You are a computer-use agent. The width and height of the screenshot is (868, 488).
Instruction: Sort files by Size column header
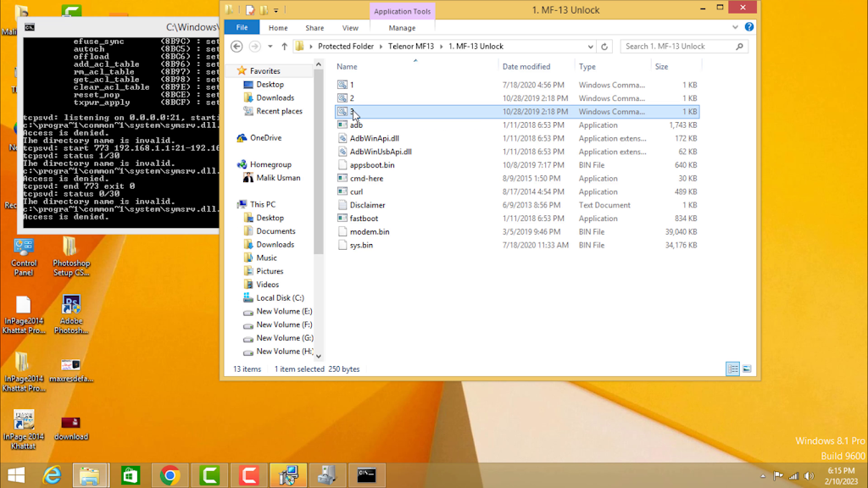[661, 66]
